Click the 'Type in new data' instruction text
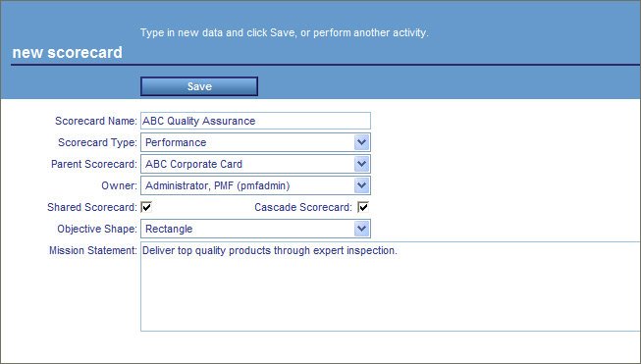Screen dimensions: 641x364 (x=284, y=32)
